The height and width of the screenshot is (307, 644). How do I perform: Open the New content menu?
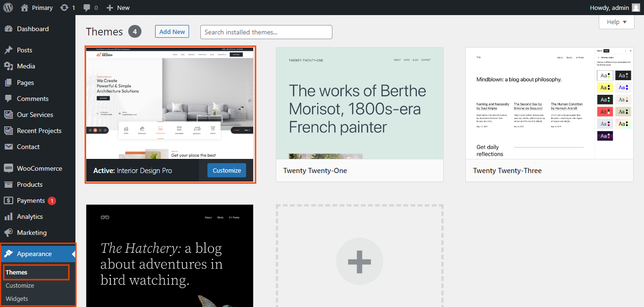click(x=118, y=8)
